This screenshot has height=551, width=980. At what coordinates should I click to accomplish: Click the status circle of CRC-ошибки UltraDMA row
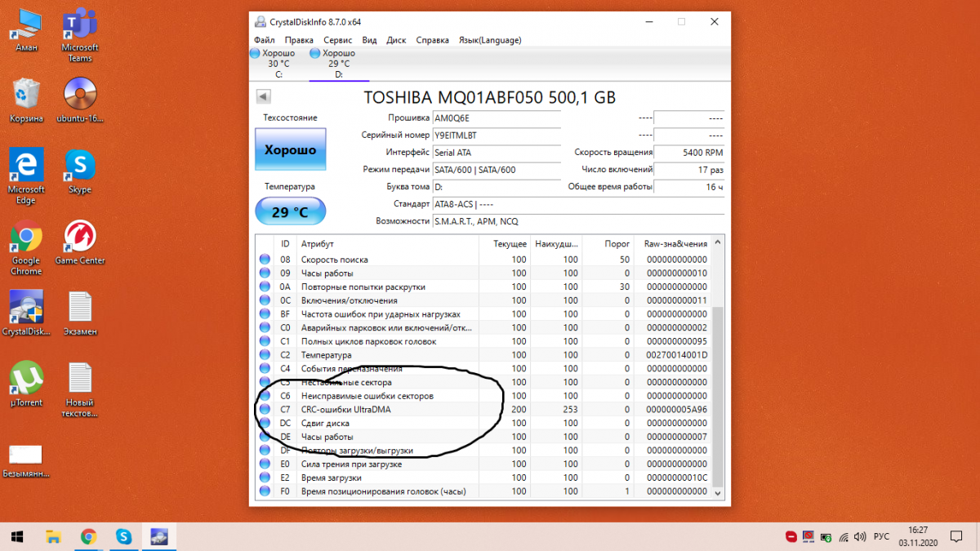point(265,410)
